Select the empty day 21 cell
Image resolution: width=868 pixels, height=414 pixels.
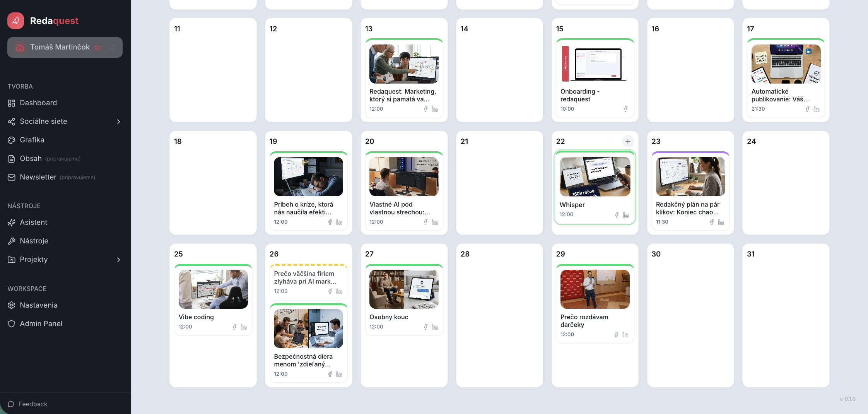pos(499,183)
